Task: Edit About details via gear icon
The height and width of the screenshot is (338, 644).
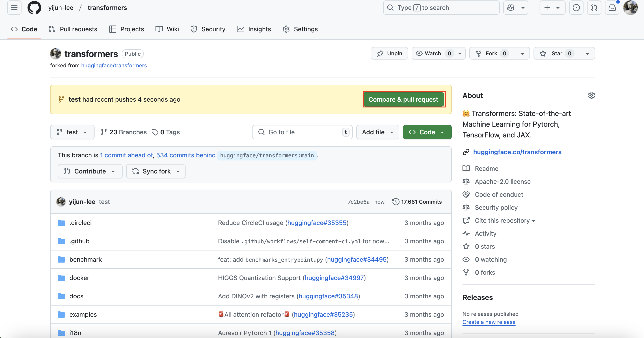Action: click(x=591, y=95)
